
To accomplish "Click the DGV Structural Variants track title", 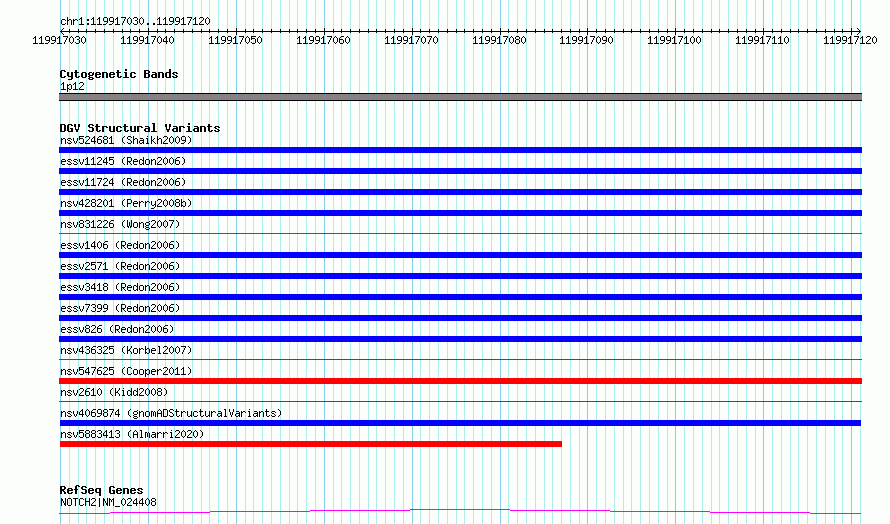I will point(140,128).
